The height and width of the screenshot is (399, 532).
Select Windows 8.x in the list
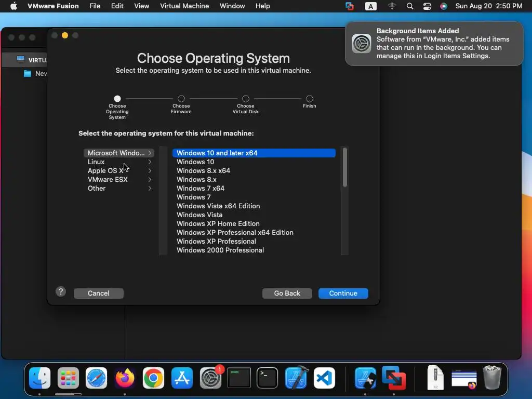click(x=254, y=179)
